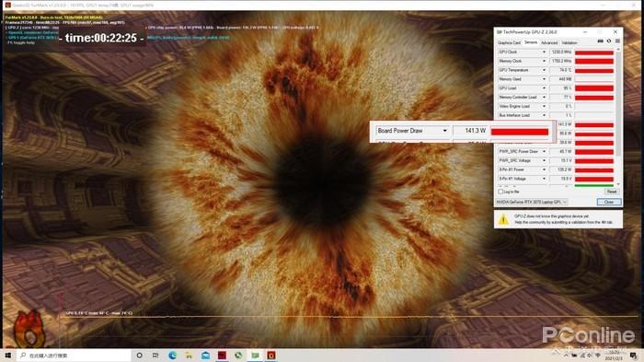Click the GPU Clock value 1230.5 MHz
Screen dimensions: 644x362
pyautogui.click(x=561, y=53)
